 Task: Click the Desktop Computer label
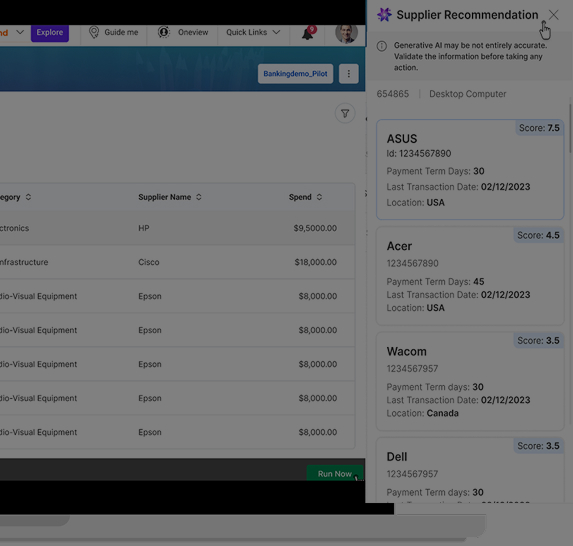468,94
